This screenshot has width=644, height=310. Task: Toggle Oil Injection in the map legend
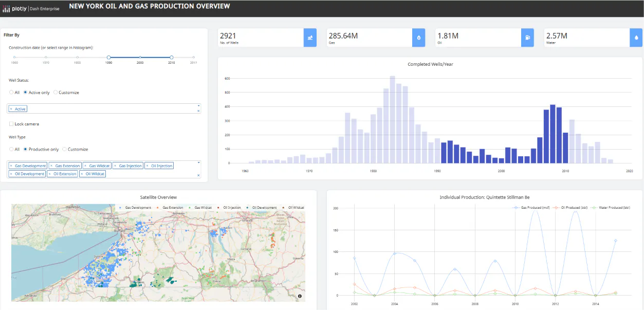[229, 208]
